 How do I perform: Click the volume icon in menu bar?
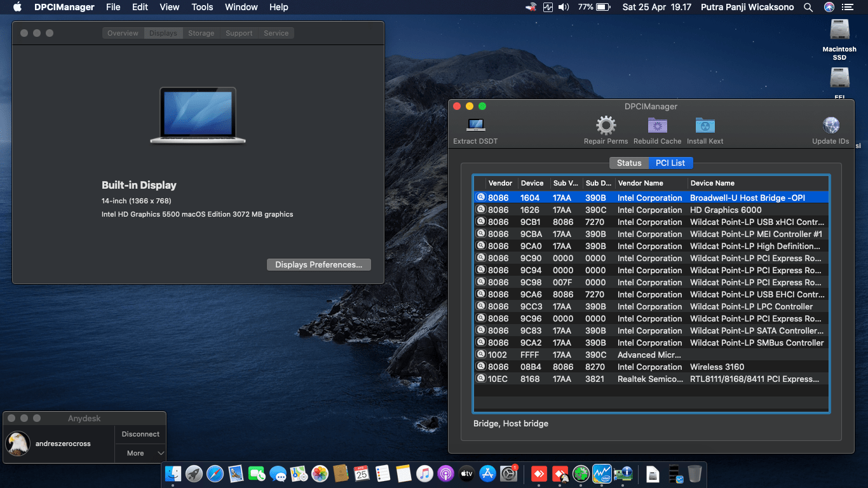coord(564,7)
